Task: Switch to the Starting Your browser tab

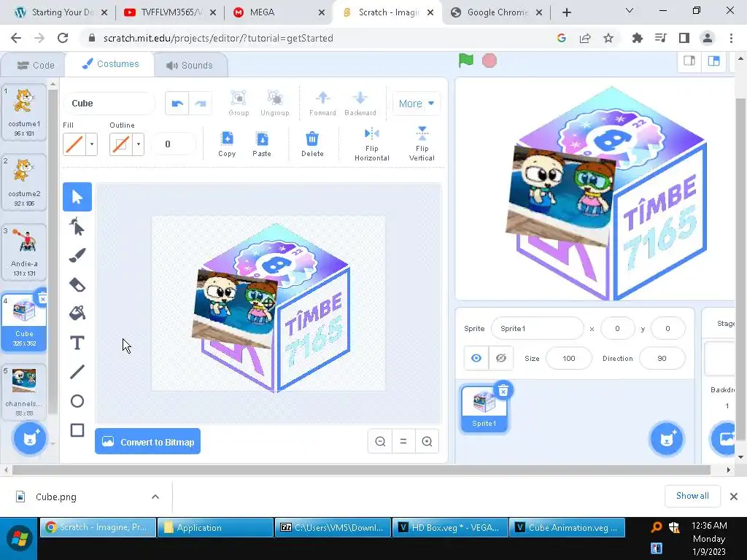Action: tap(61, 12)
